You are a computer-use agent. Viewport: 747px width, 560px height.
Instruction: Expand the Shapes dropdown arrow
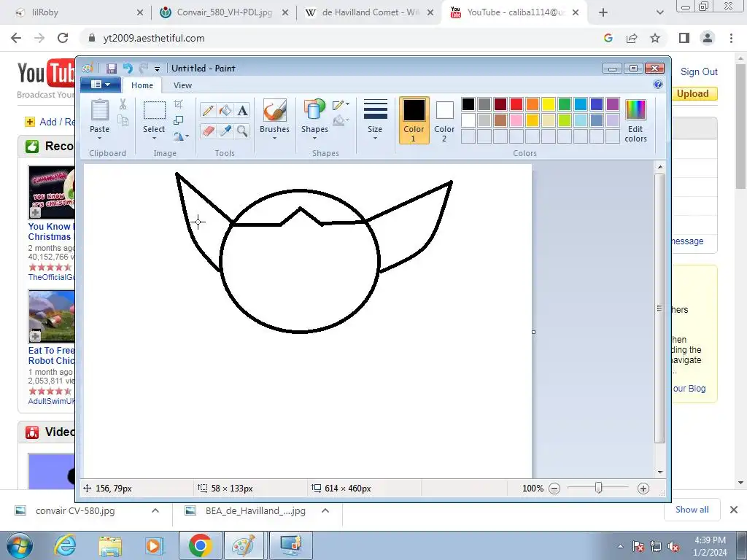coord(314,138)
